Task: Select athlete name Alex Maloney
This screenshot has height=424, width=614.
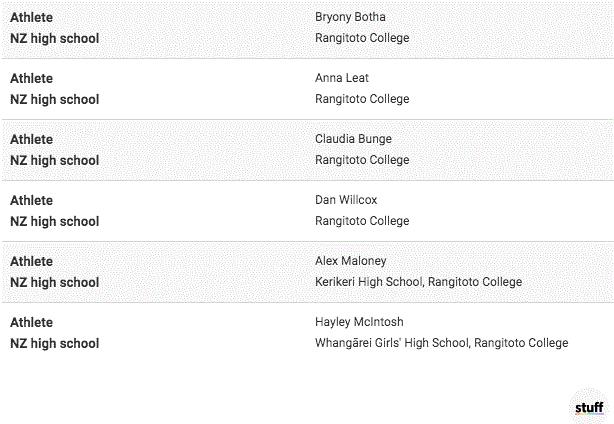Action: (350, 261)
